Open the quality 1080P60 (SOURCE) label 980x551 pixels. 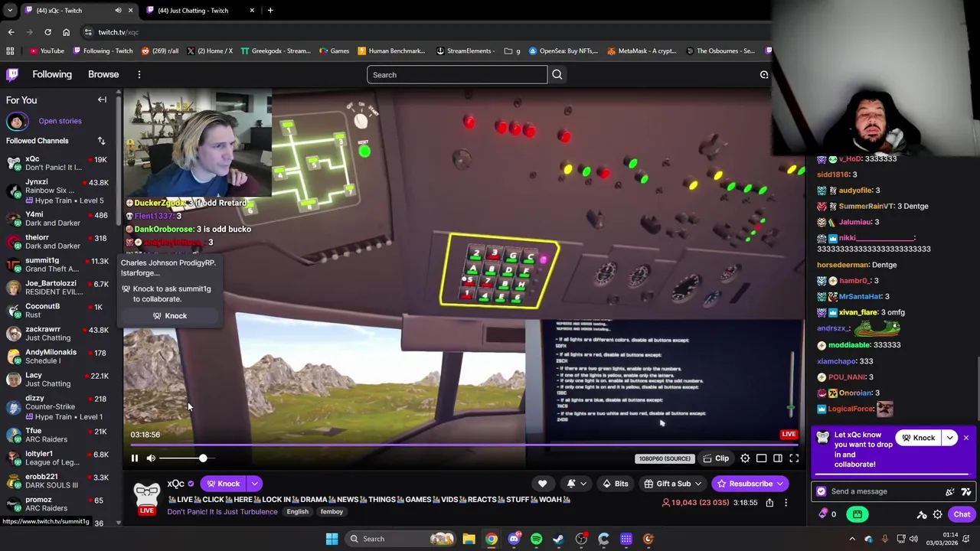tap(664, 458)
